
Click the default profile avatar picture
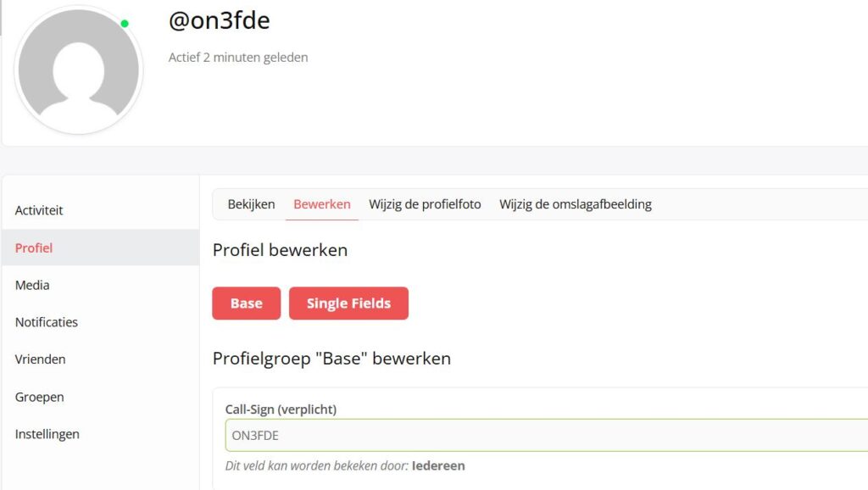click(x=78, y=70)
